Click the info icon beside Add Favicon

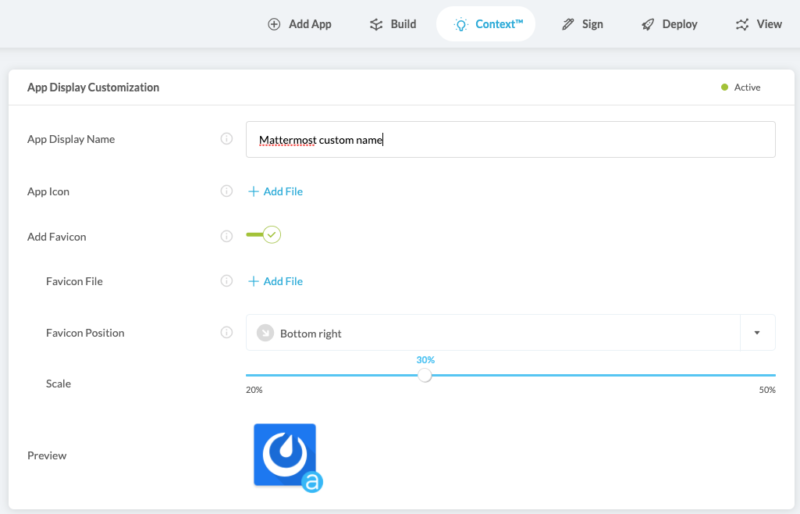tap(227, 236)
